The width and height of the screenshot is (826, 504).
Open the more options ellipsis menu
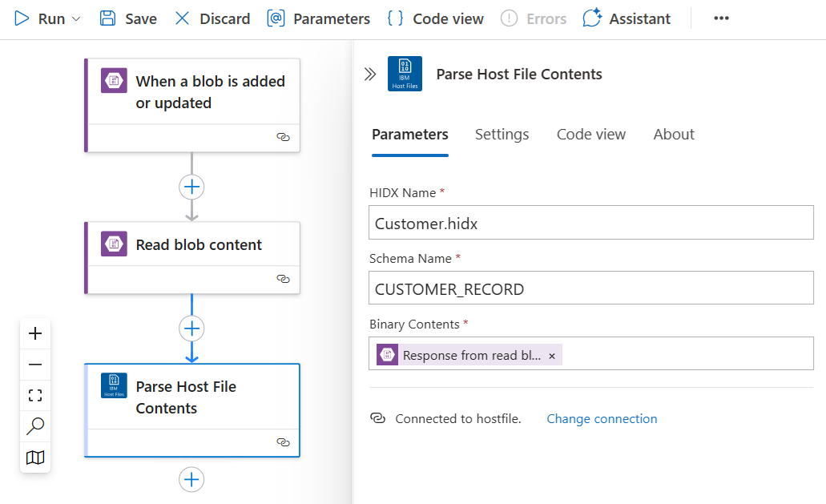click(721, 18)
